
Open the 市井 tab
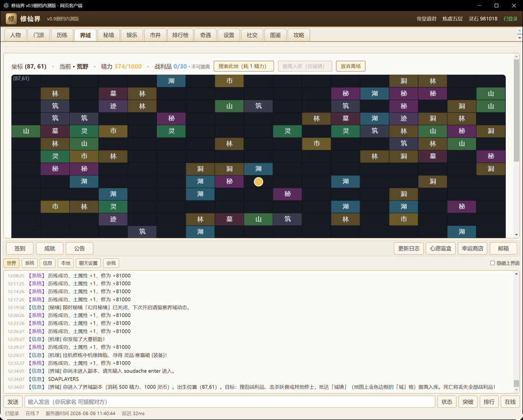tap(156, 35)
